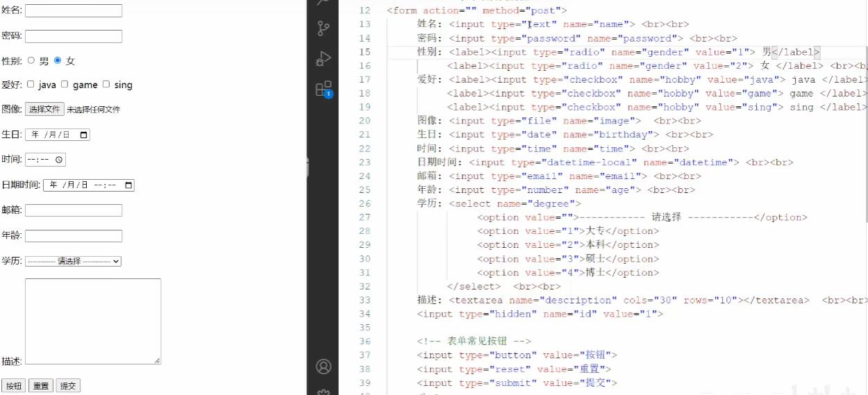Click the 邮箱 email input field

pos(74,210)
